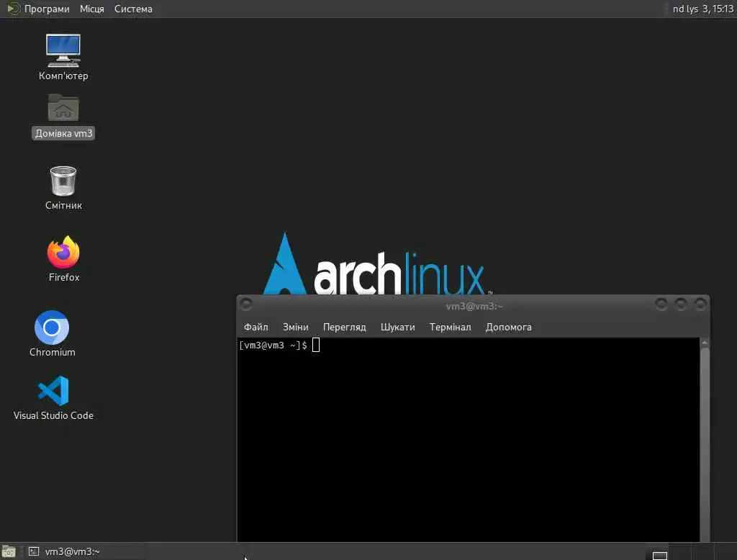Click the terminal scrollbar

coord(704,440)
